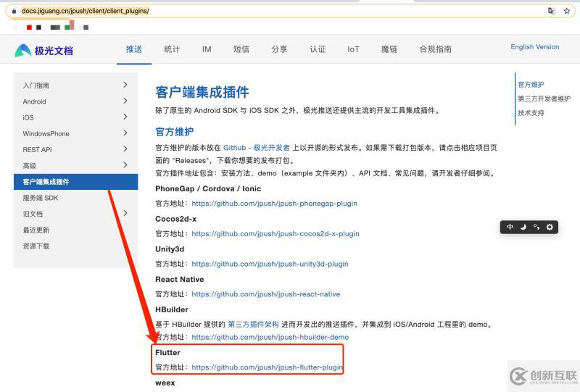This screenshot has height=392, width=580.
Task: Open the 合规指南 tab
Action: (x=436, y=49)
